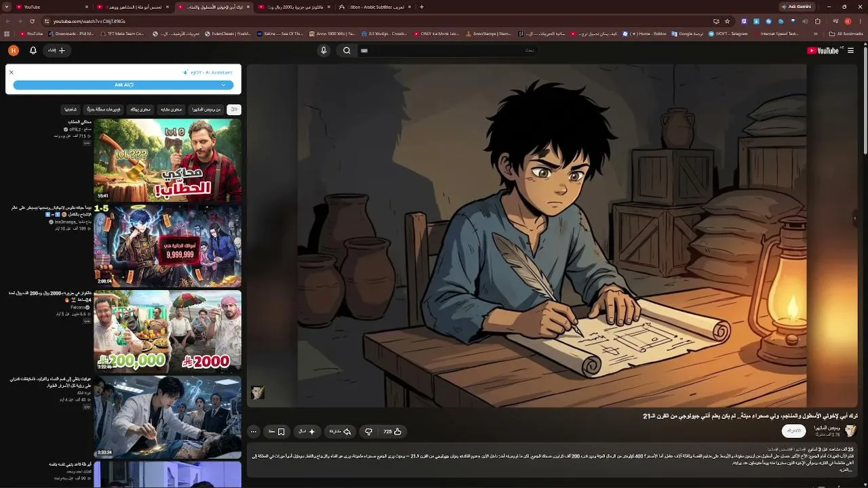The width and height of the screenshot is (868, 488).
Task: Open the 'محاكي الحطاب' video title
Action: coord(79,122)
